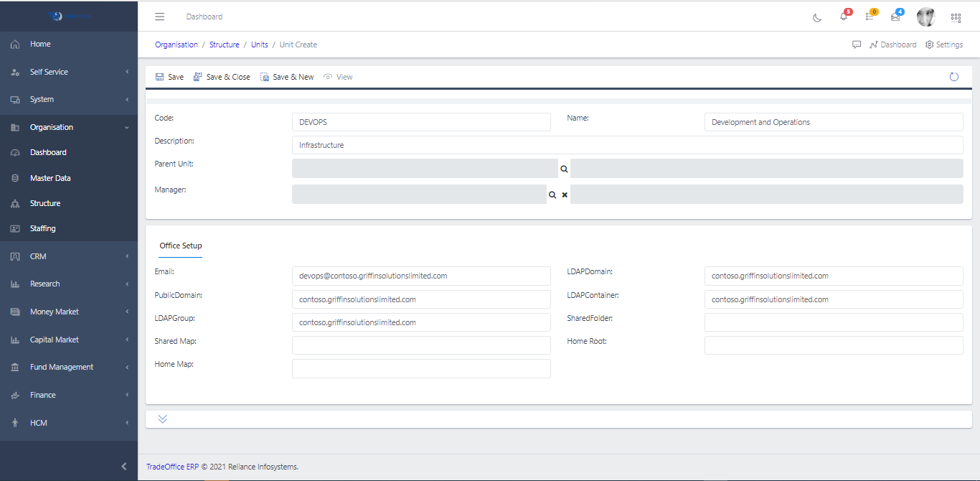Expand the Fund Management menu
The height and width of the screenshot is (481, 980).
(69, 367)
